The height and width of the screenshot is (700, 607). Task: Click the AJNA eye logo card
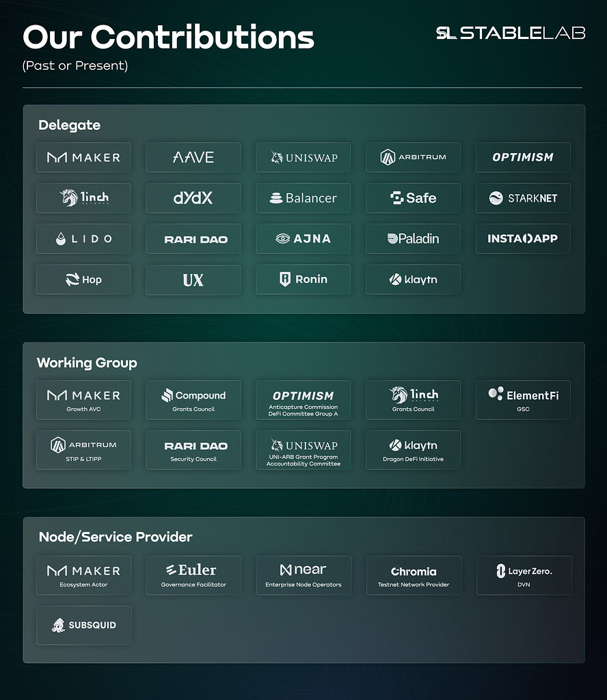(x=303, y=239)
